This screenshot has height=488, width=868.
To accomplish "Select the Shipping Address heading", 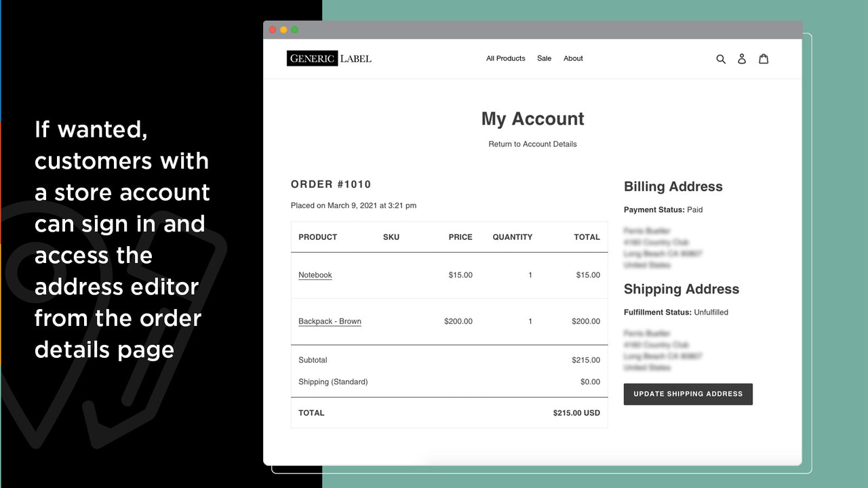I will tap(681, 289).
